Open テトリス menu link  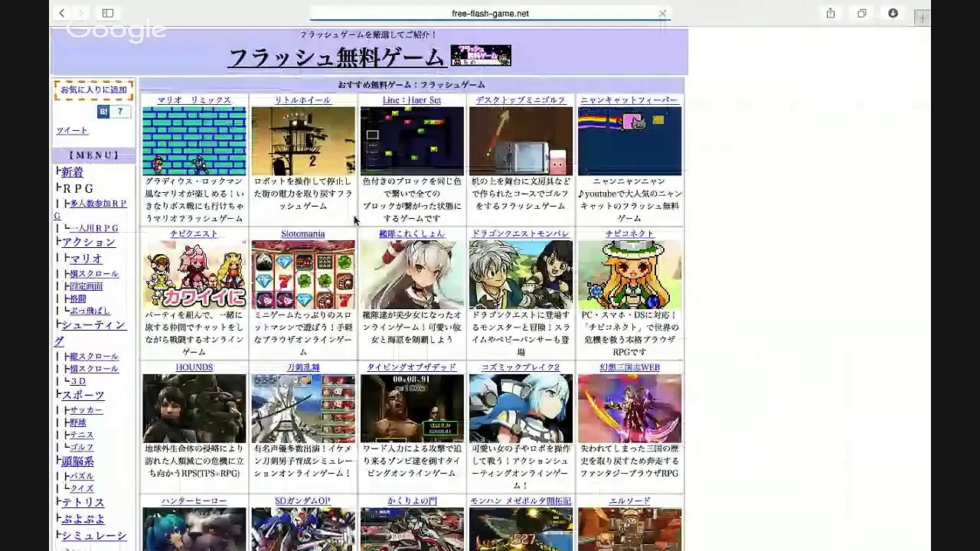pos(83,502)
